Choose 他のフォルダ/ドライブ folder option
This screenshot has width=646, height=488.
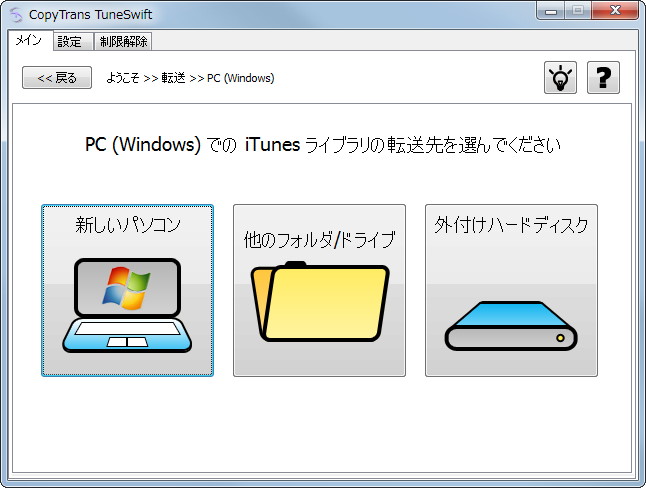tap(319, 290)
